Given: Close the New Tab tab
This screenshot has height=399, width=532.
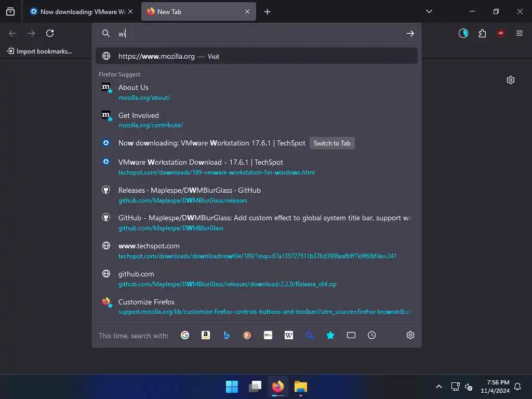Looking at the screenshot, I should click(247, 11).
